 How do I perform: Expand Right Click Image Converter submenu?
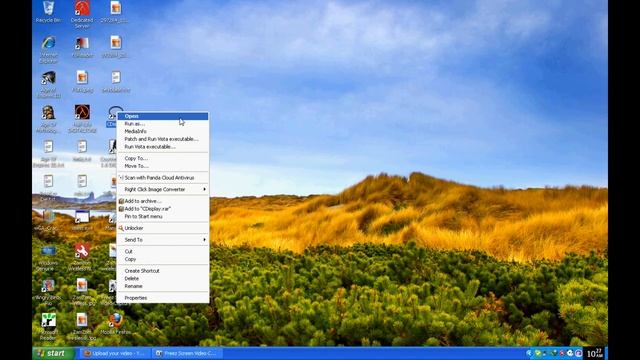163,189
